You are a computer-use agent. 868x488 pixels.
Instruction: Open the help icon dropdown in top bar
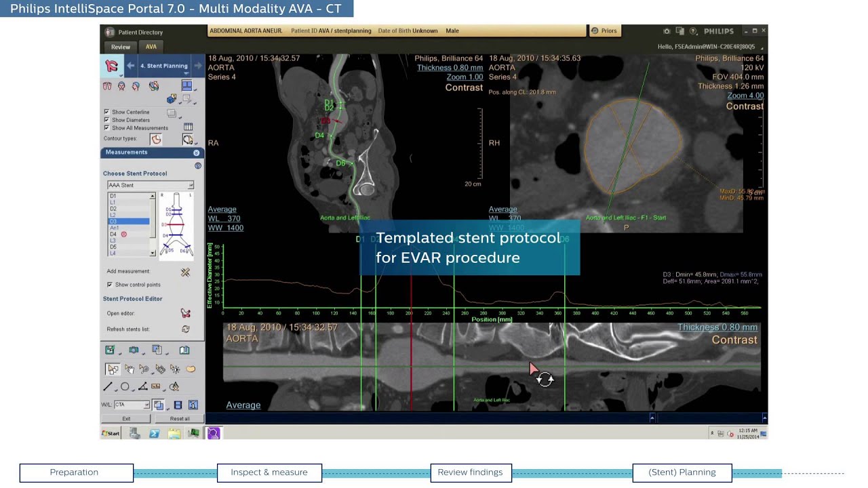pos(693,31)
